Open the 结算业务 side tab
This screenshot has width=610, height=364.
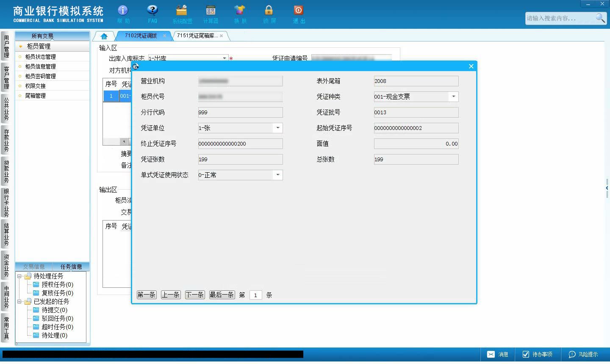pos(6,234)
